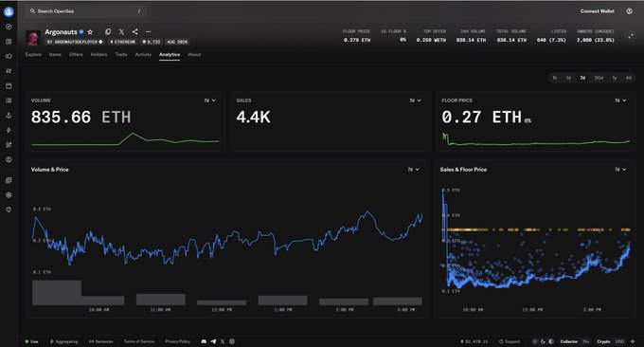This screenshot has width=644, height=347.
Task: Go to the Explore tab
Action: tap(33, 55)
